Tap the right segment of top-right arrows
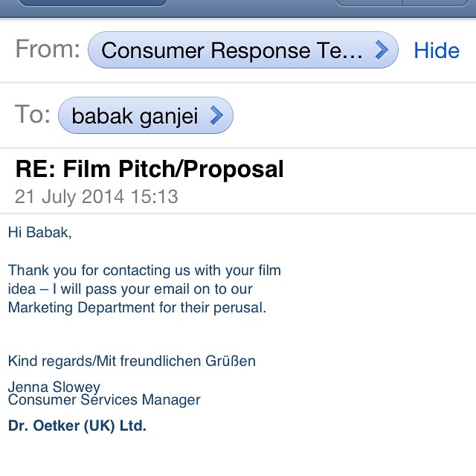Screen dimensions: 476x476 point(436,2)
